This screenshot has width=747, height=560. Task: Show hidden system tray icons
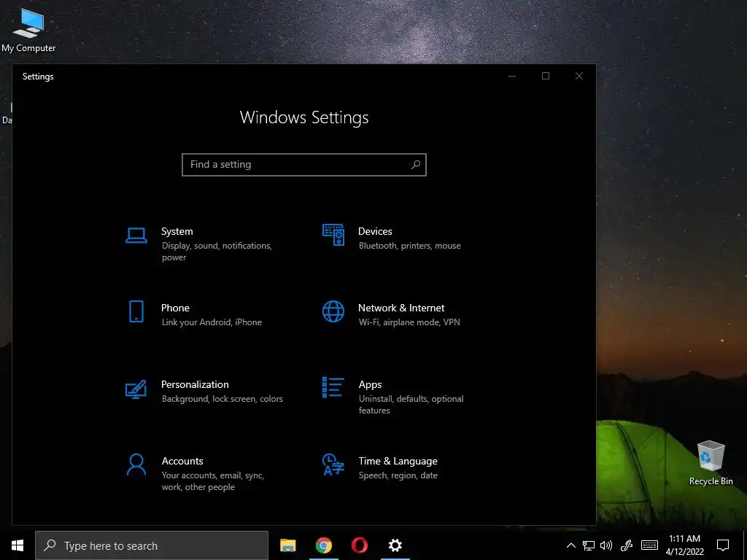point(570,545)
